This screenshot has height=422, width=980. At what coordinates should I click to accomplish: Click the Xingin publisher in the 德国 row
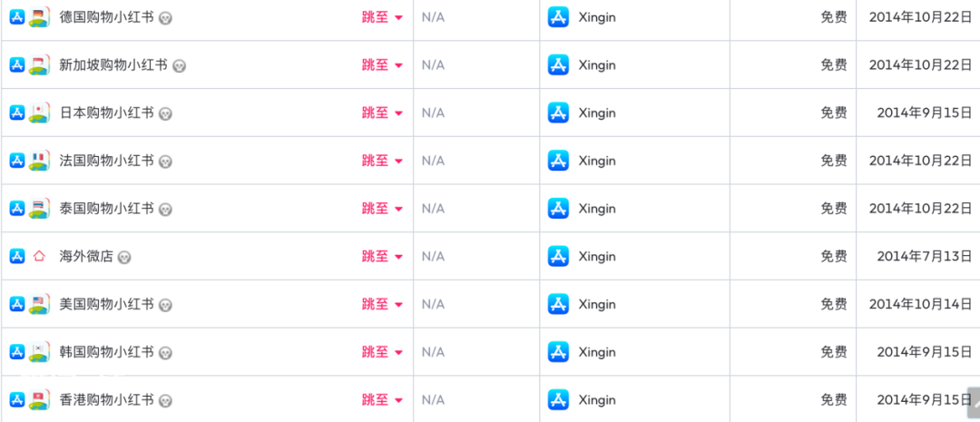(x=597, y=17)
